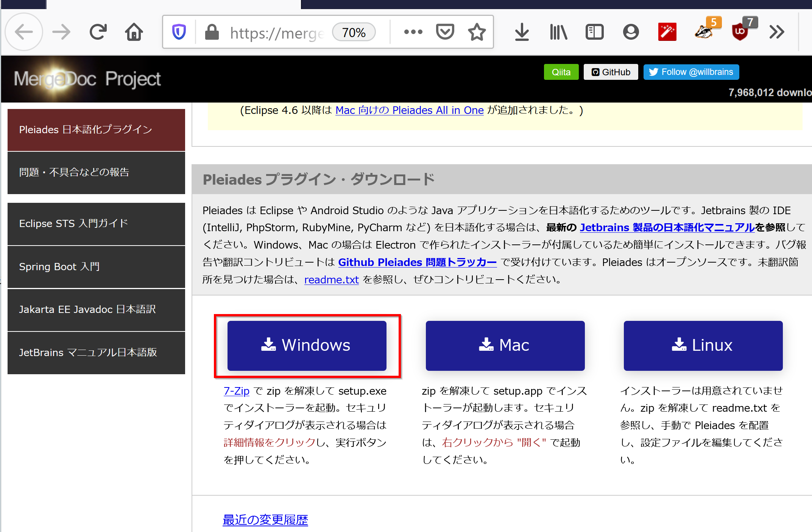Open Github Pleiades 問題トラッカー link
The width and height of the screenshot is (812, 532).
click(417, 262)
